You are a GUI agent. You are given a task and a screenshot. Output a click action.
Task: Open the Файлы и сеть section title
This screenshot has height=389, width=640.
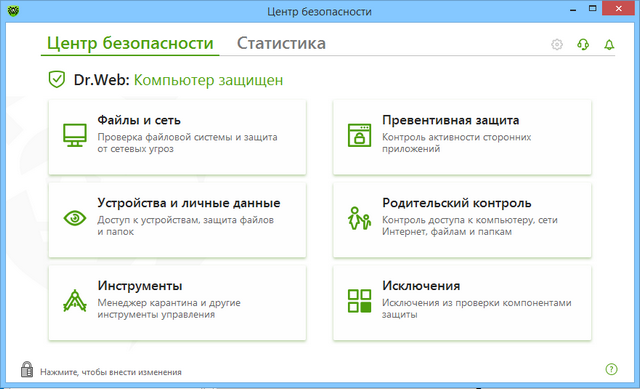[139, 120]
